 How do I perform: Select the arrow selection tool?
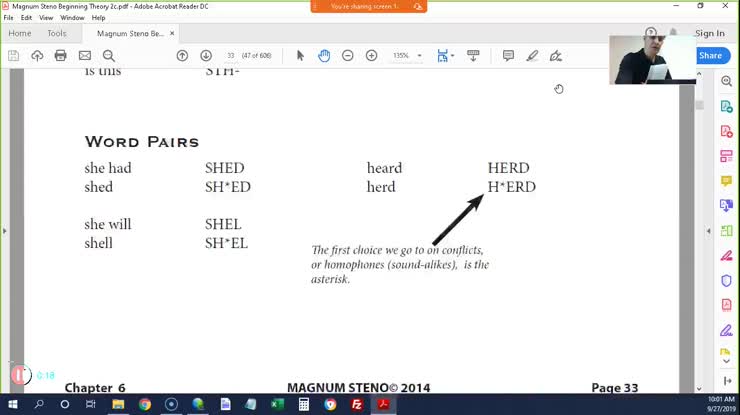point(300,56)
